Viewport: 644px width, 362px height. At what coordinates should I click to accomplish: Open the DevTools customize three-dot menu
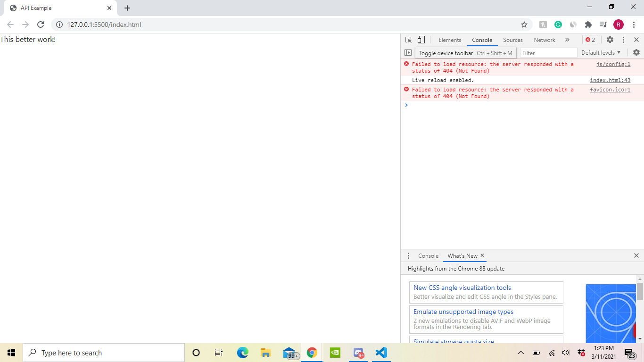pyautogui.click(x=623, y=40)
